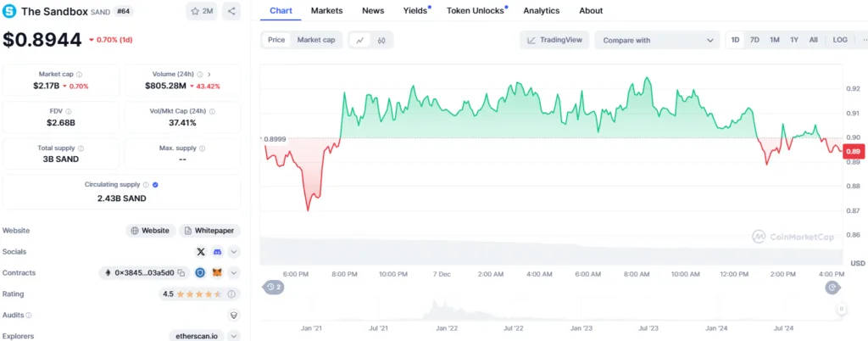
Task: Open the Website link button
Action: [151, 231]
